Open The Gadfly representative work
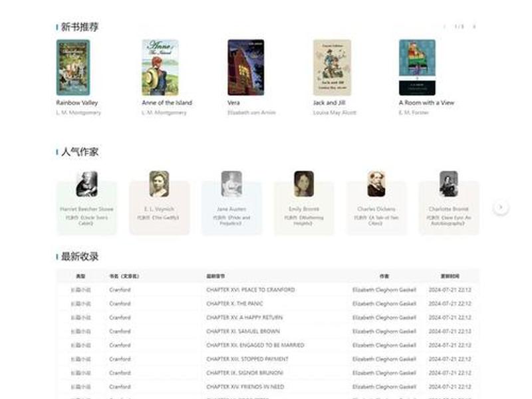 pyautogui.click(x=158, y=217)
